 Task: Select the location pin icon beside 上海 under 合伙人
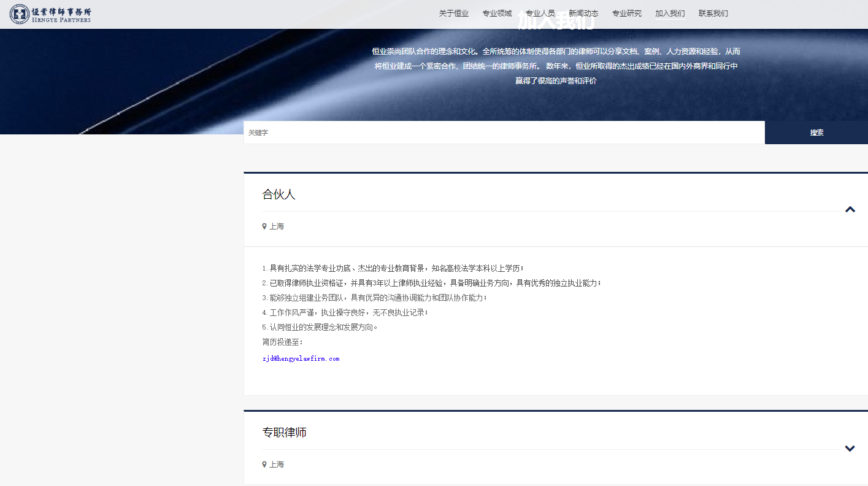(x=265, y=226)
